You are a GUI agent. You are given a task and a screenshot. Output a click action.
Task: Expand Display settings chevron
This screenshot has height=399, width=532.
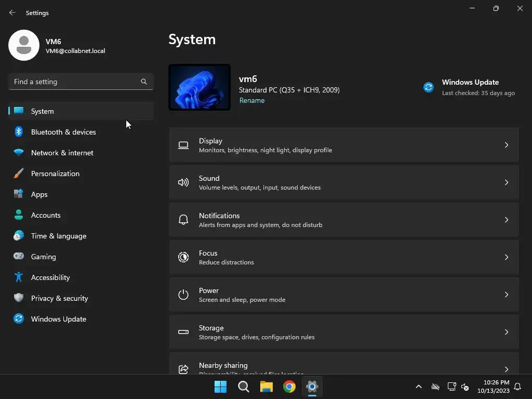506,145
